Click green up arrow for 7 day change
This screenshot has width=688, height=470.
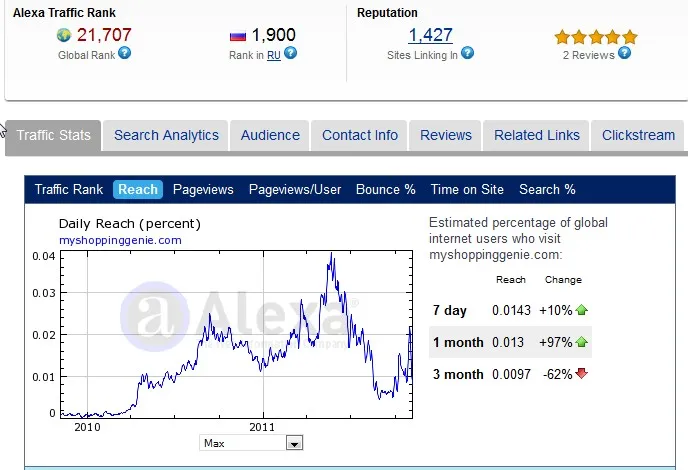pyautogui.click(x=582, y=310)
